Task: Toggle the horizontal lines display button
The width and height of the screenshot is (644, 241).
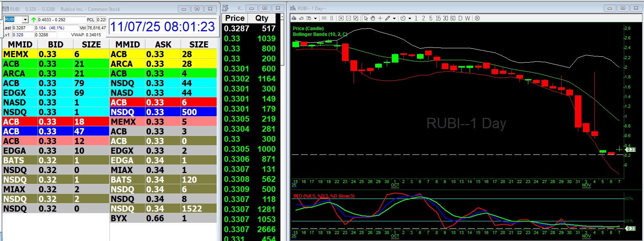Action: coord(324,18)
